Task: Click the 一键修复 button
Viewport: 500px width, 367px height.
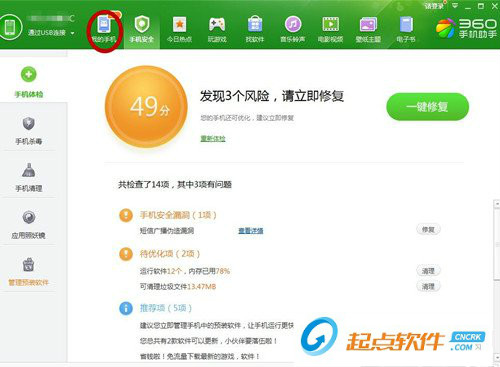Action: 427,107
